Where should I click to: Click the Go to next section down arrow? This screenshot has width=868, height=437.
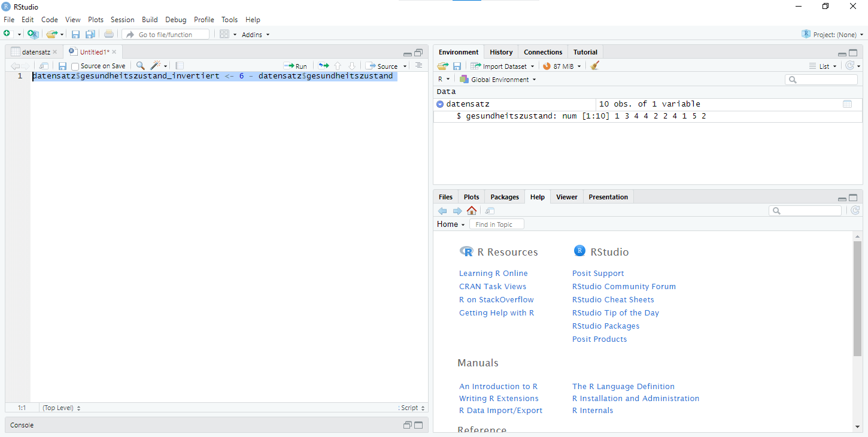(x=352, y=66)
